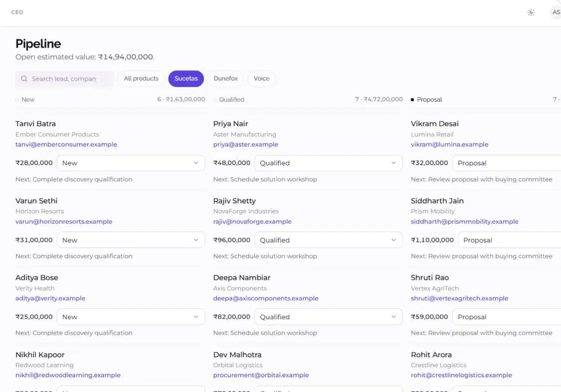Email rajiv@novaforge.example
Screen dimensions: 561x392
[x=252, y=222]
